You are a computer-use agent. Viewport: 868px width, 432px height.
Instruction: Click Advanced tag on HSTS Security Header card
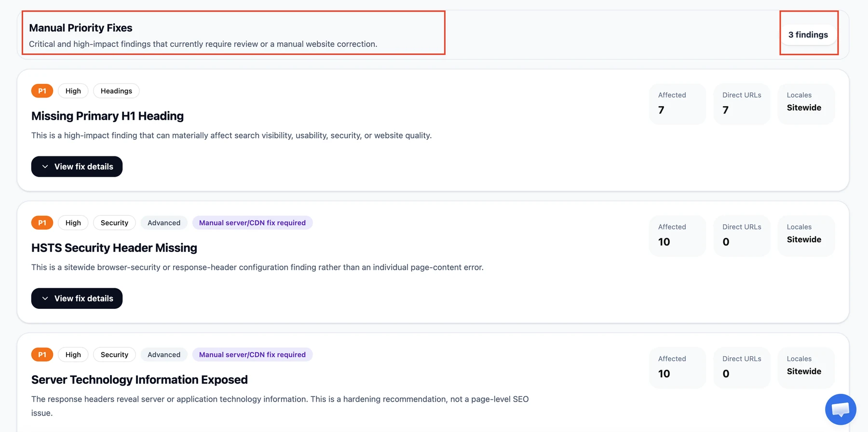tap(164, 223)
